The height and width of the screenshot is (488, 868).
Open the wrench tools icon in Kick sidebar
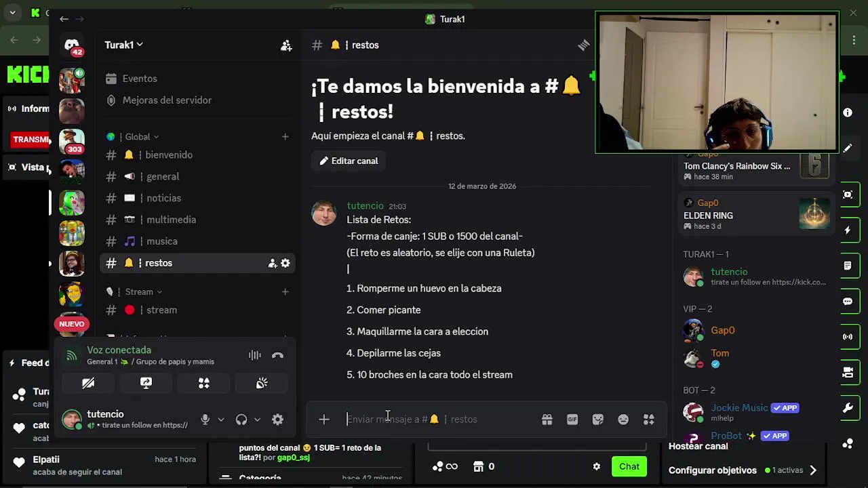click(848, 408)
